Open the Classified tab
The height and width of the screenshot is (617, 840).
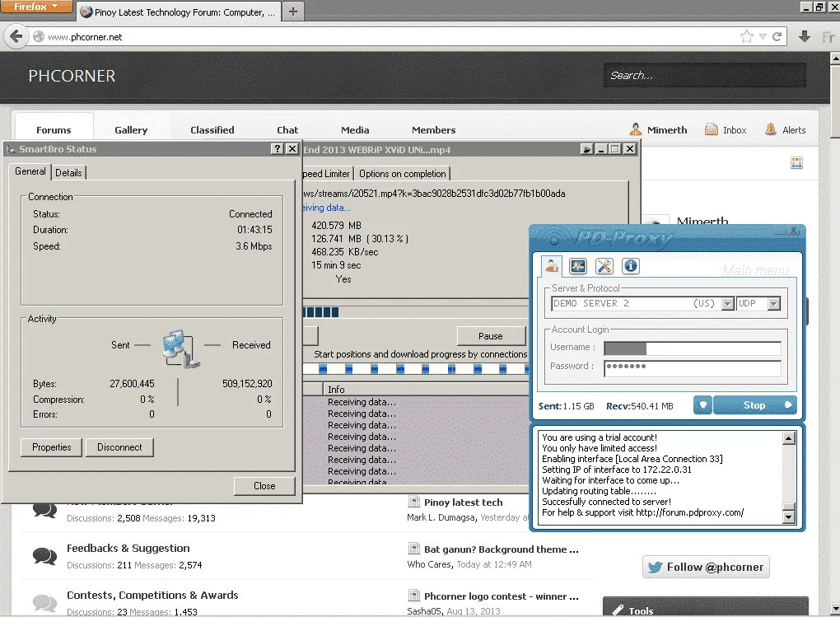pos(212,129)
